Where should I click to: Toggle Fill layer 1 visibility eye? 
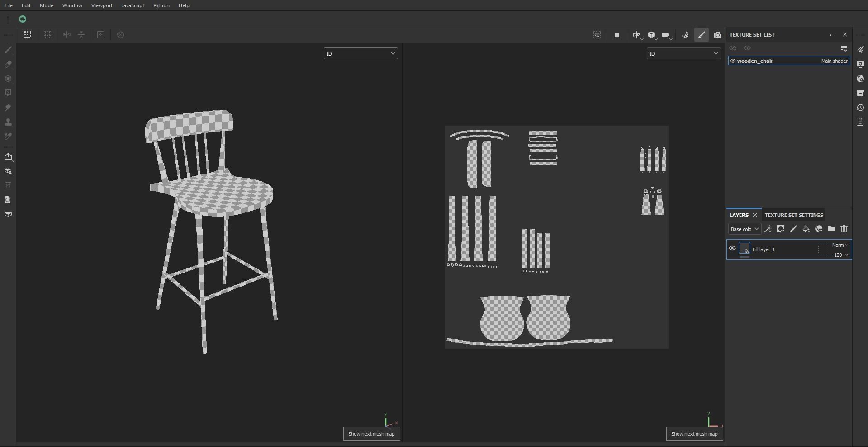[732, 248]
